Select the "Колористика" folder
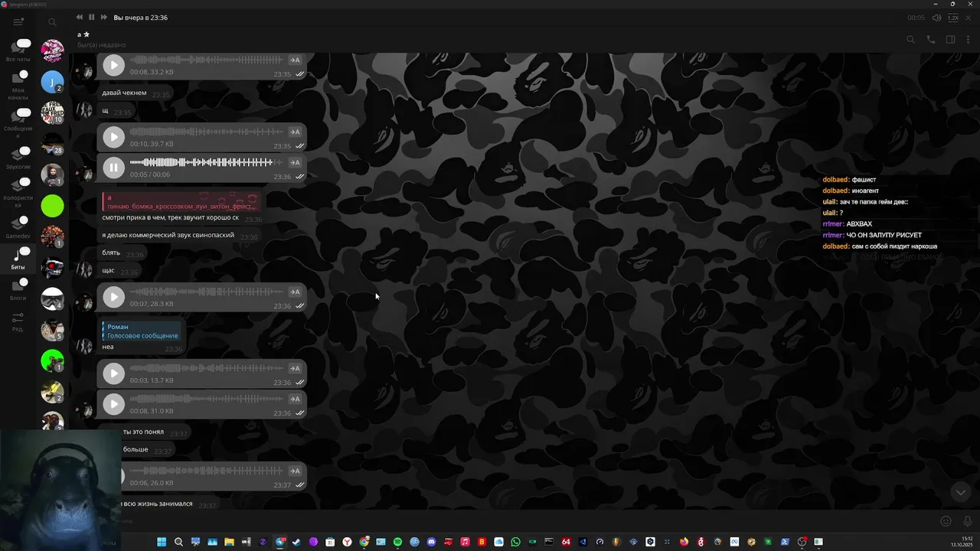 point(18,192)
